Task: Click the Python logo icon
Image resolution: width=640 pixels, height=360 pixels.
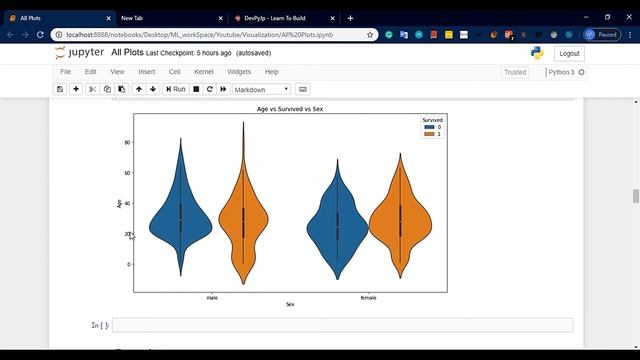Action: [x=537, y=53]
